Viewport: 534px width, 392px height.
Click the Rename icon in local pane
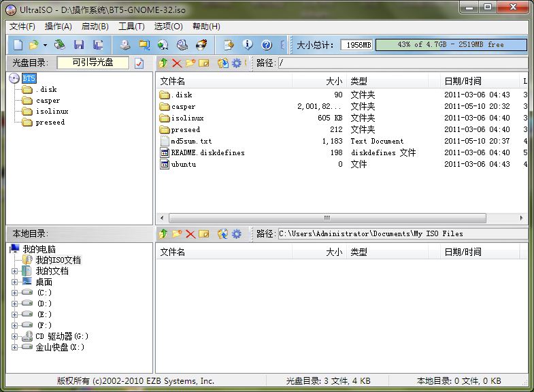(x=204, y=234)
